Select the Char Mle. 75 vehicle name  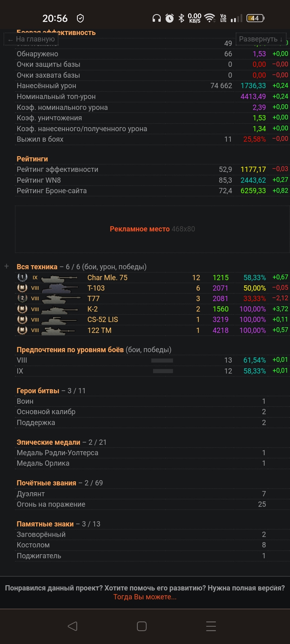click(x=107, y=278)
